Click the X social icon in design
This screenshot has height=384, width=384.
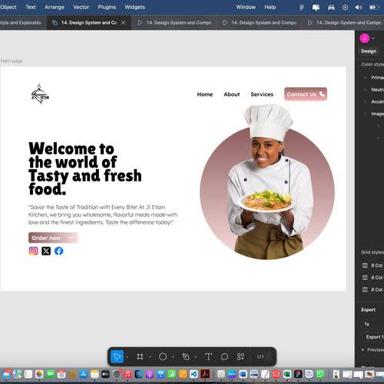click(x=46, y=251)
